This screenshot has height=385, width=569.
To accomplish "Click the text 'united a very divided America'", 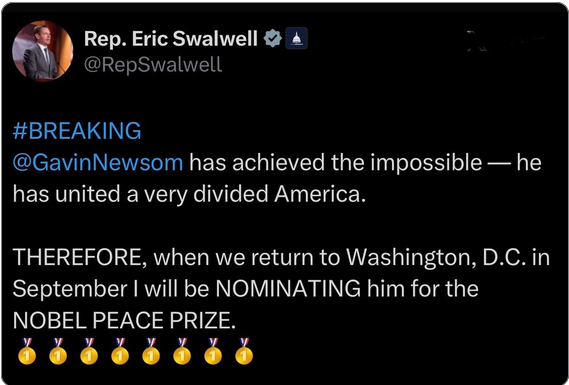I will [x=209, y=194].
